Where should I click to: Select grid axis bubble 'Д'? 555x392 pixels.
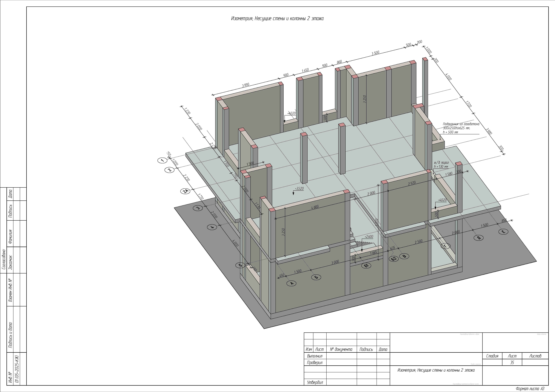click(478, 238)
